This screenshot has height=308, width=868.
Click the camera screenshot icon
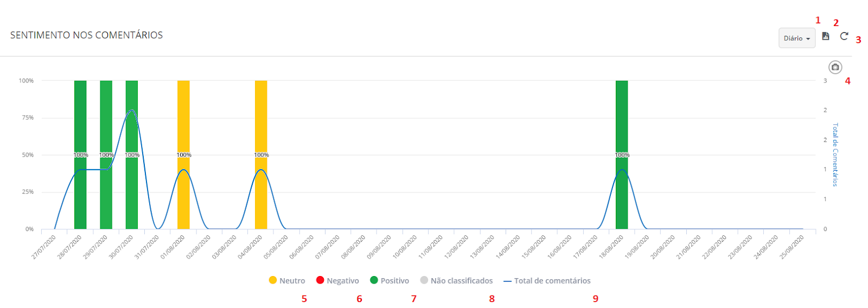click(835, 67)
